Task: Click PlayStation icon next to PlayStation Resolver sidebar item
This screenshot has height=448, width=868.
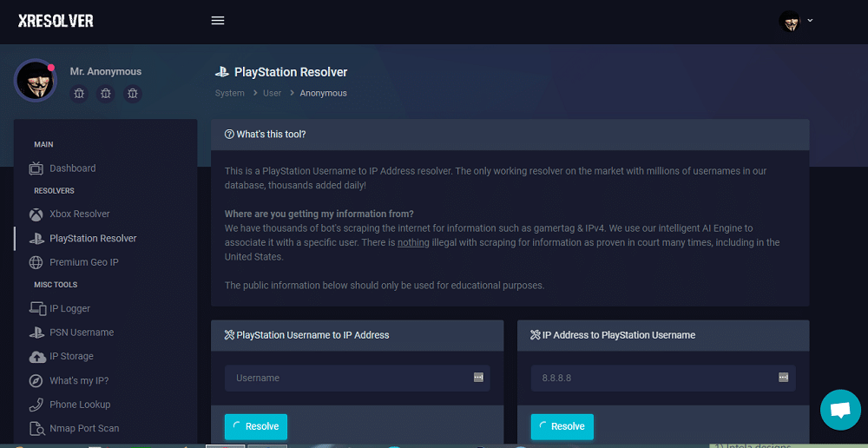Action: pos(36,239)
